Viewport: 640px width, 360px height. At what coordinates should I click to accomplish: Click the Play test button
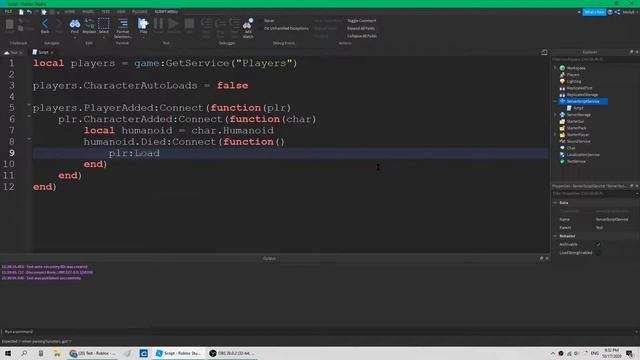click(143, 25)
